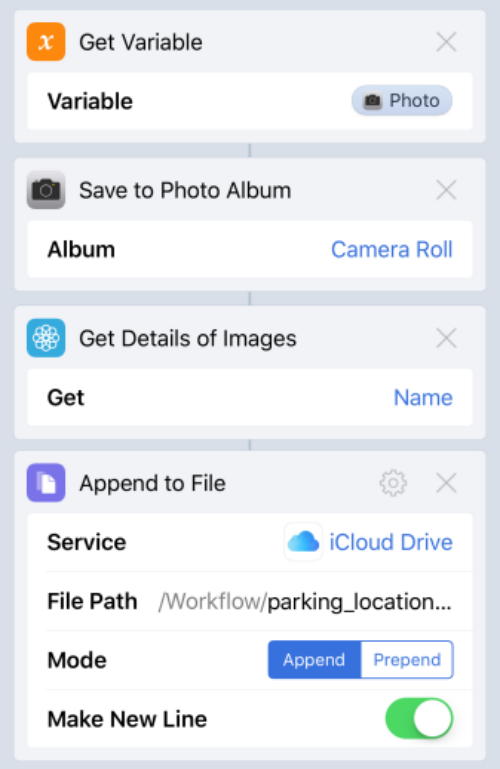500x769 pixels.
Task: Delete the Append to File action
Action: pyautogui.click(x=446, y=483)
